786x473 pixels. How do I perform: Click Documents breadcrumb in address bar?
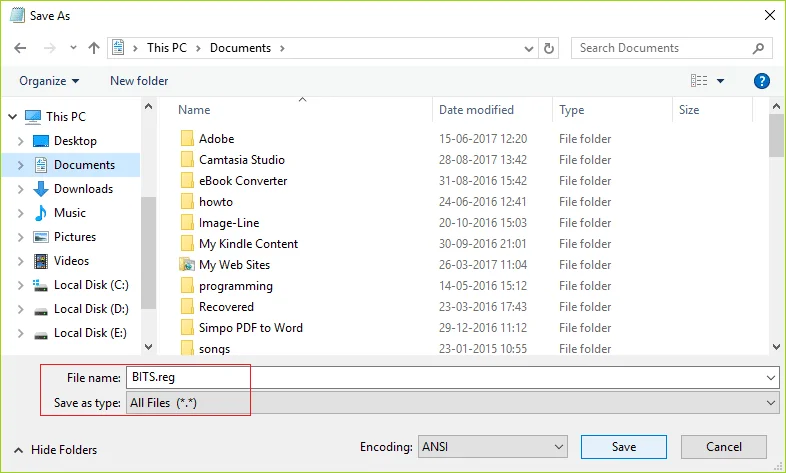click(240, 48)
